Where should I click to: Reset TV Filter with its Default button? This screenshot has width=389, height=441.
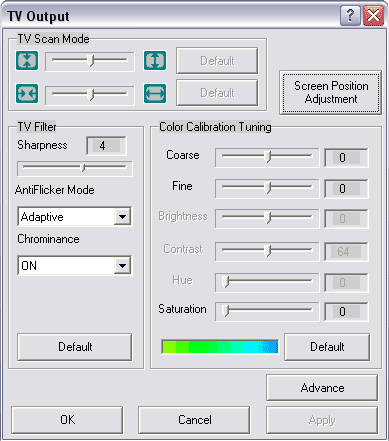coord(75,347)
